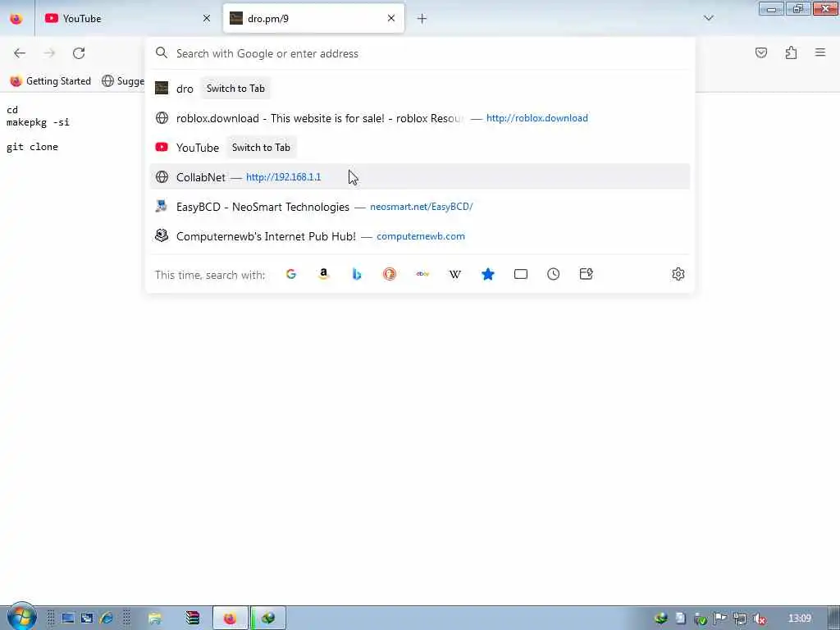Close the YouTube tab
Screen dimensions: 840x630
pyautogui.click(x=207, y=19)
